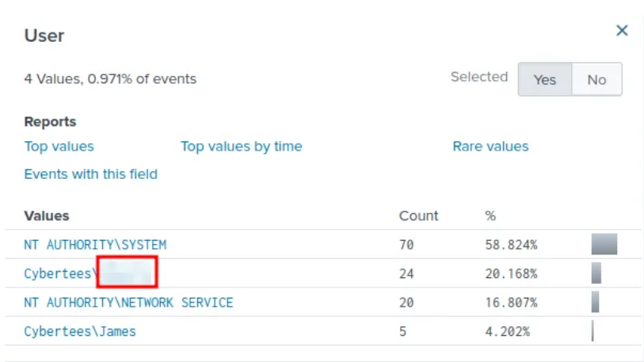The width and height of the screenshot is (644, 362).
Task: Click the User field title
Action: (x=44, y=36)
